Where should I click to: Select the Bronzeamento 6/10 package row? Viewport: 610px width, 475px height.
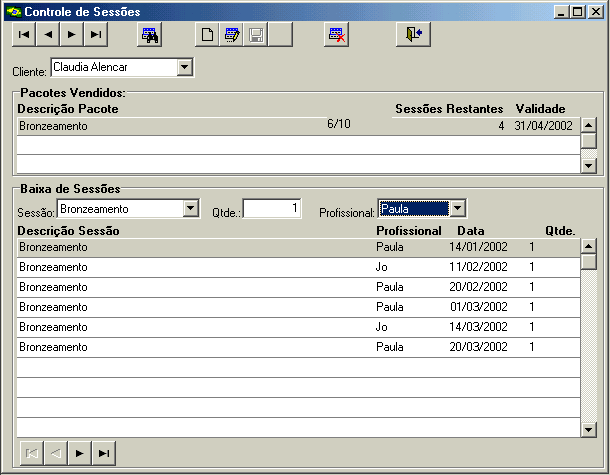pyautogui.click(x=298, y=126)
